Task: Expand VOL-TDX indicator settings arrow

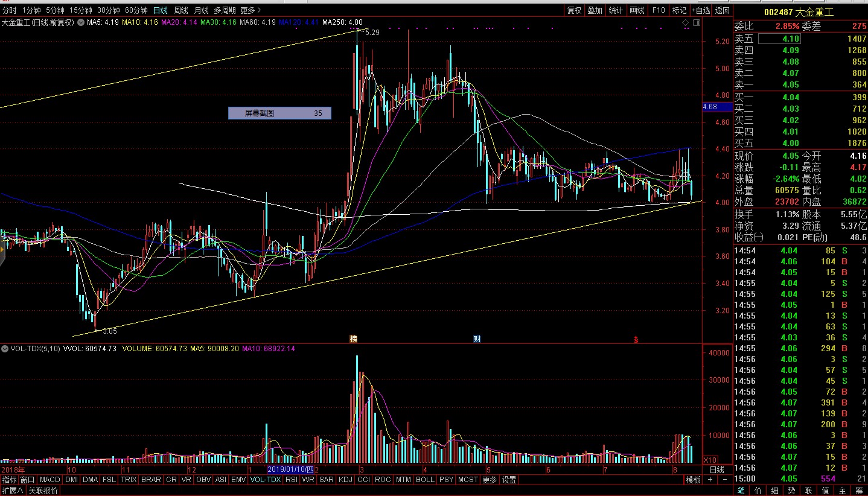Action: coord(5,349)
